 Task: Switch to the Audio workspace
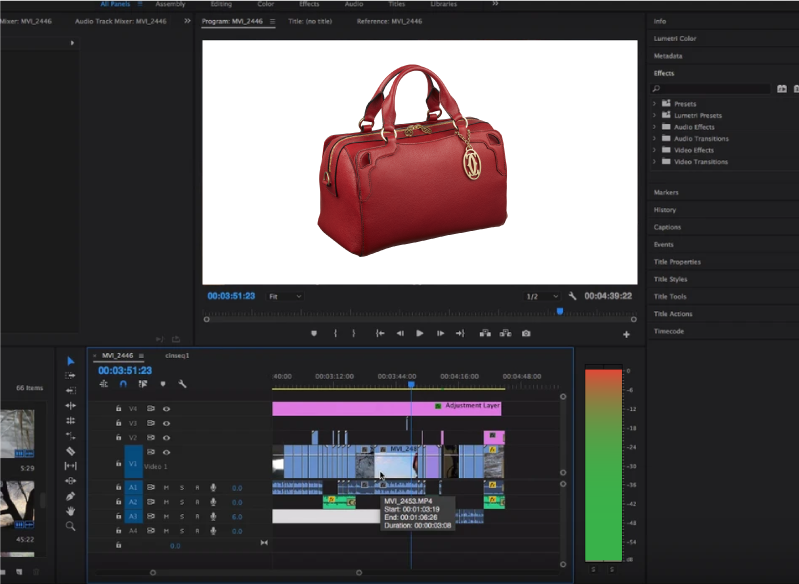(x=354, y=4)
